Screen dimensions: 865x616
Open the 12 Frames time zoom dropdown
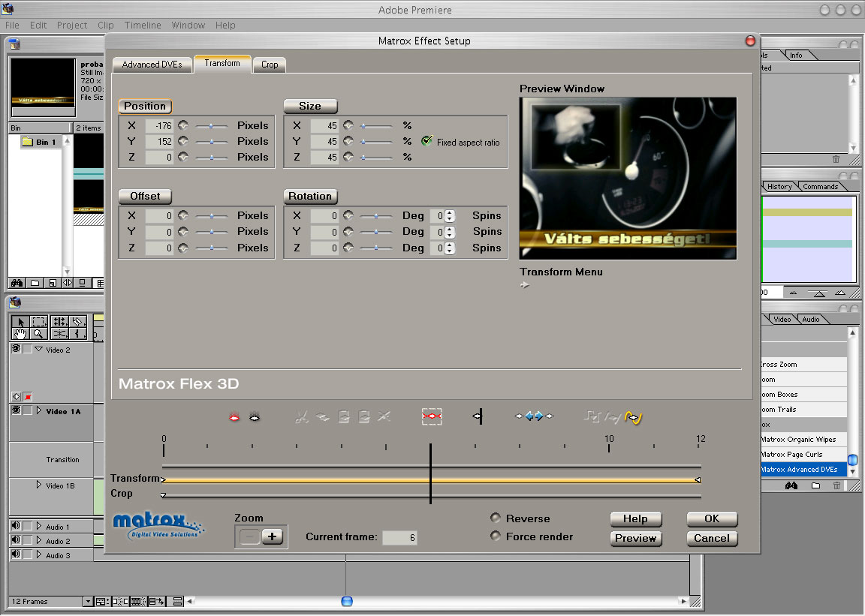click(x=88, y=602)
